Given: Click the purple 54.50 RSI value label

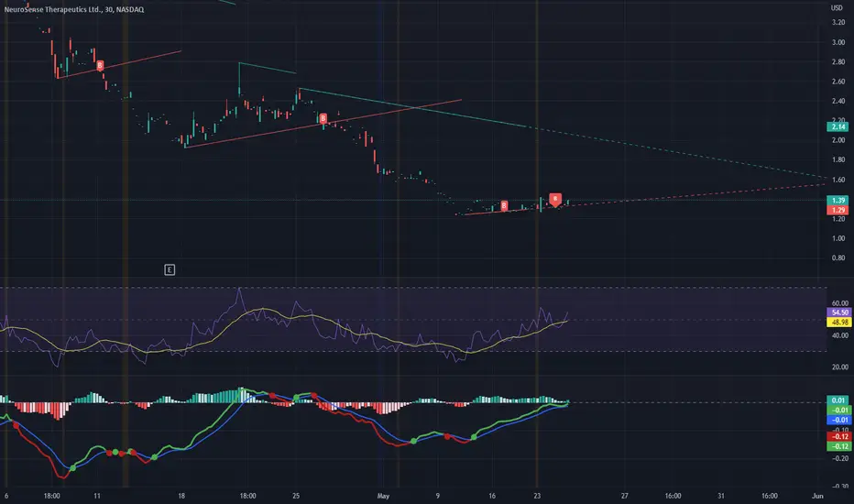Looking at the screenshot, I should tap(838, 312).
